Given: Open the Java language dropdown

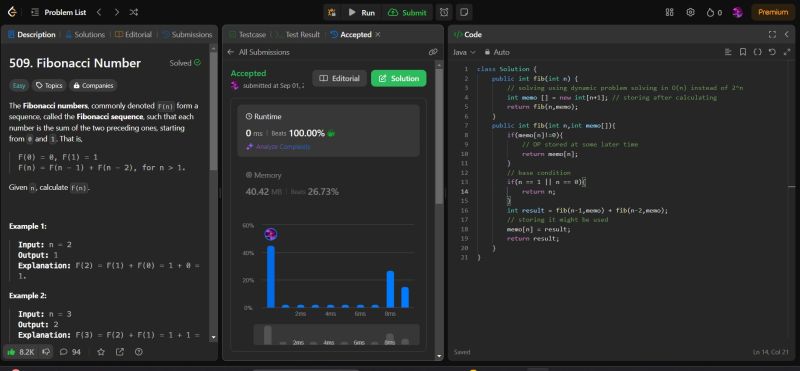Looking at the screenshot, I should click(x=464, y=52).
